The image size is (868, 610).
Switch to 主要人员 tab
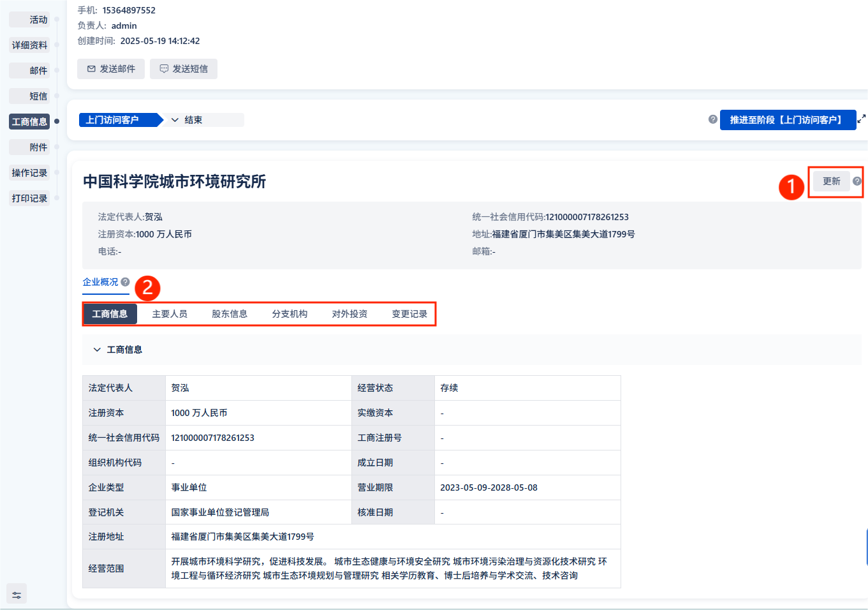170,314
